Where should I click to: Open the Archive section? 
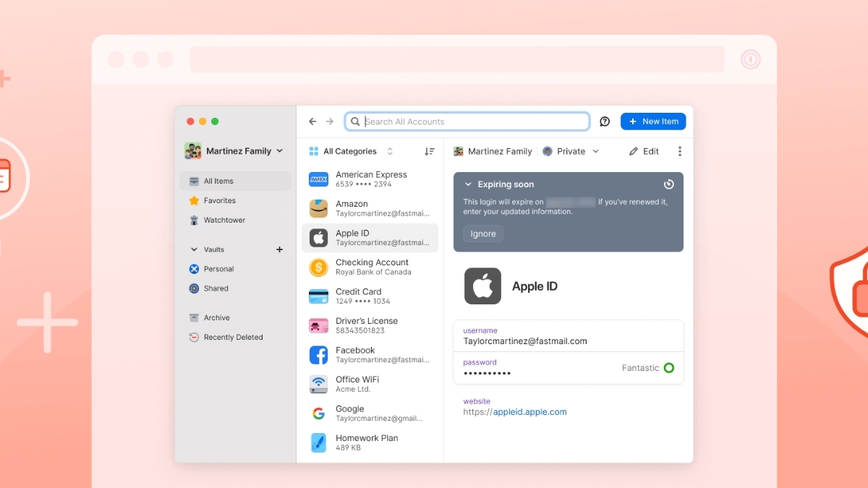click(x=236, y=317)
